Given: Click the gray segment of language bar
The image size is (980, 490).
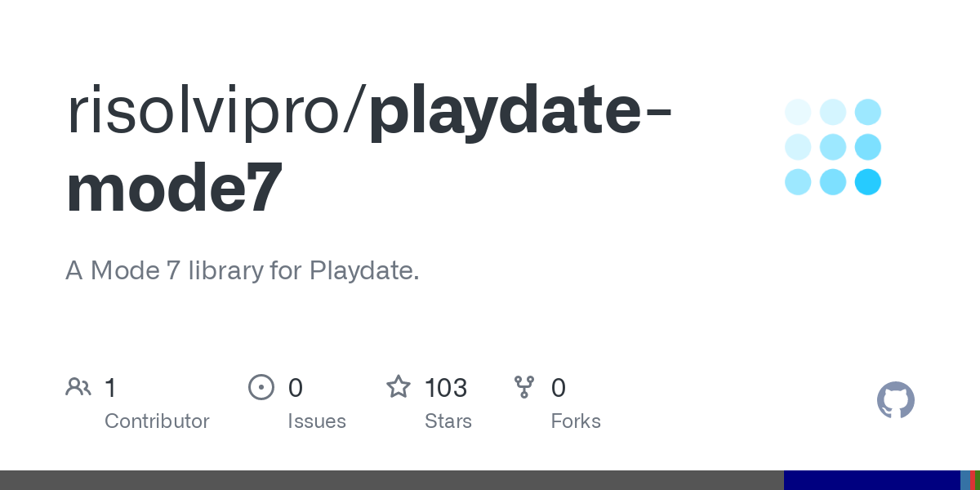Looking at the screenshot, I should click(392, 480).
